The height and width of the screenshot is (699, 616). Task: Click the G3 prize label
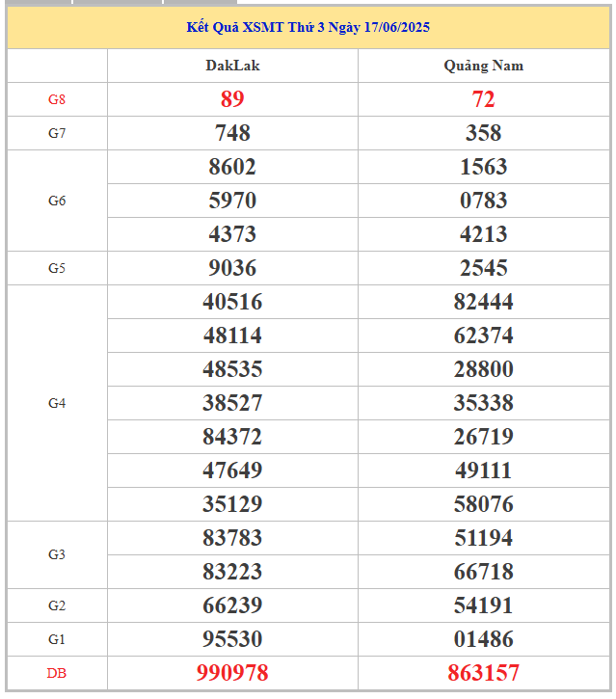coord(57,554)
